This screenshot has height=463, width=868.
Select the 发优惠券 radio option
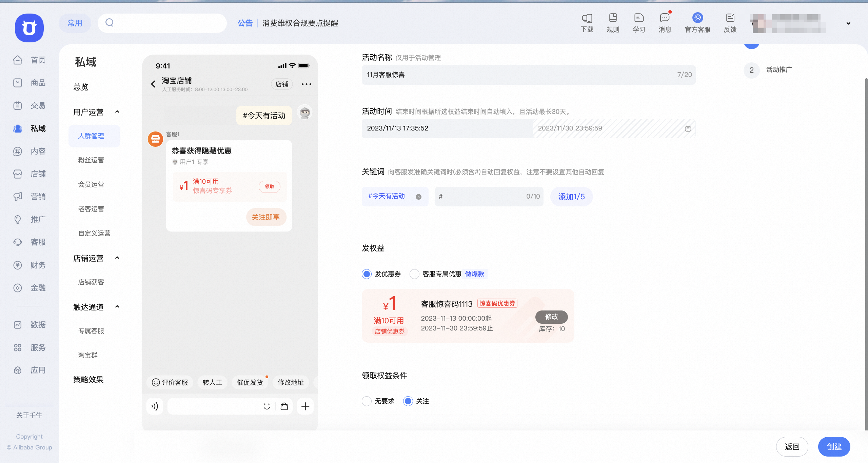[367, 274]
